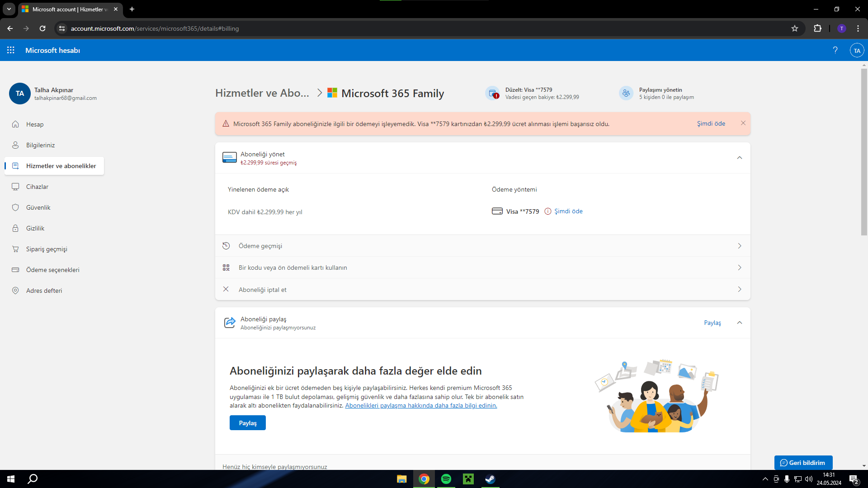Screen dimensions: 868x488
Task: Bookmark this page with the star icon
Action: pos(795,28)
